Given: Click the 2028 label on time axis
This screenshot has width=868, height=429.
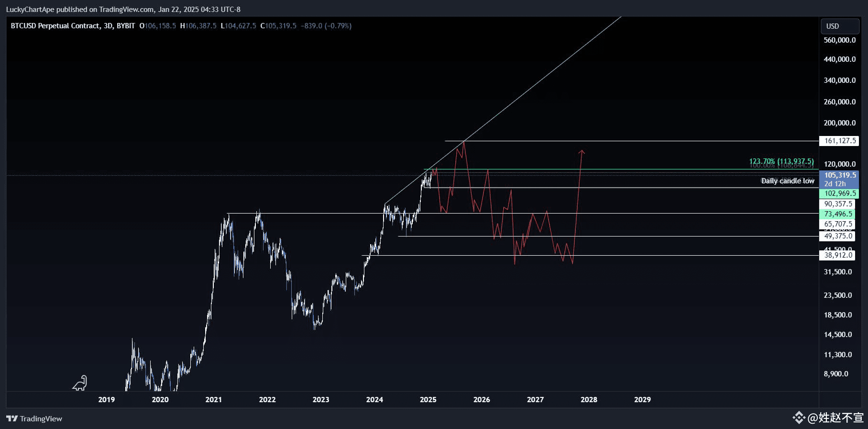Looking at the screenshot, I should click(589, 400).
